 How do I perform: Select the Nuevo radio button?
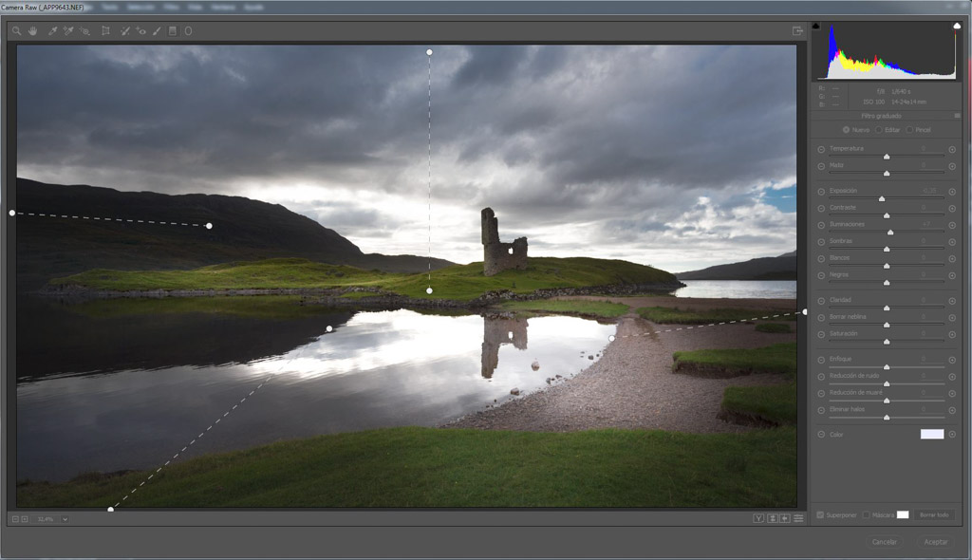click(x=847, y=129)
